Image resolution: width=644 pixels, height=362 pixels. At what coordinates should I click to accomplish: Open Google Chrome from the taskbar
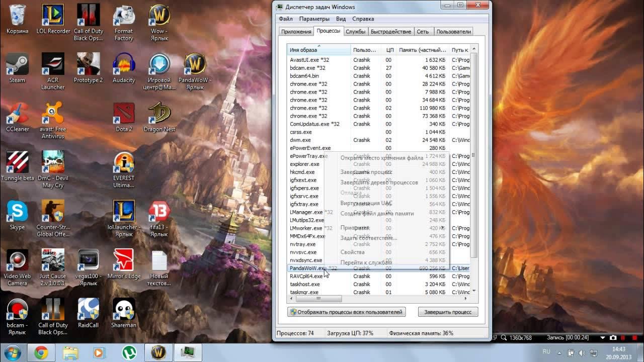coord(41,353)
